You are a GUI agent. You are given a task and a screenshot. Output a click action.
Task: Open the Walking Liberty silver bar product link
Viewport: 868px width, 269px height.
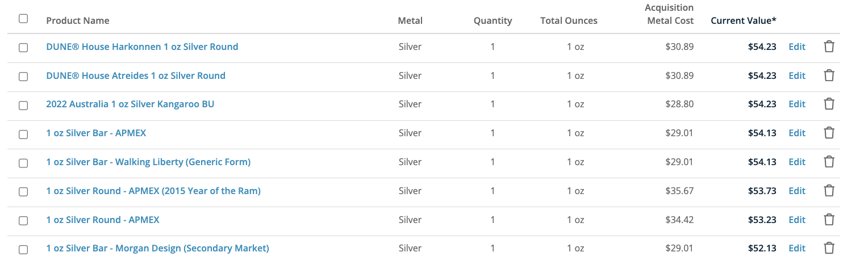[x=148, y=162]
